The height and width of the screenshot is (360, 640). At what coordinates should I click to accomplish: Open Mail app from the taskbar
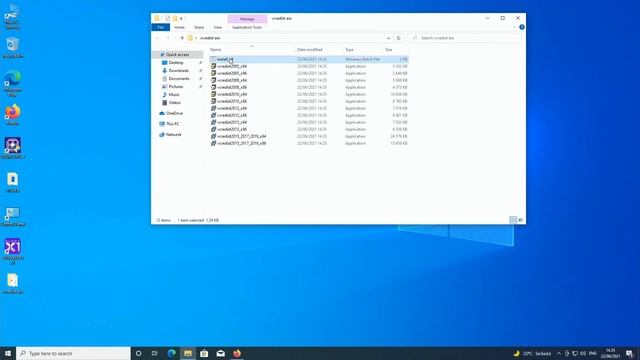(220, 353)
